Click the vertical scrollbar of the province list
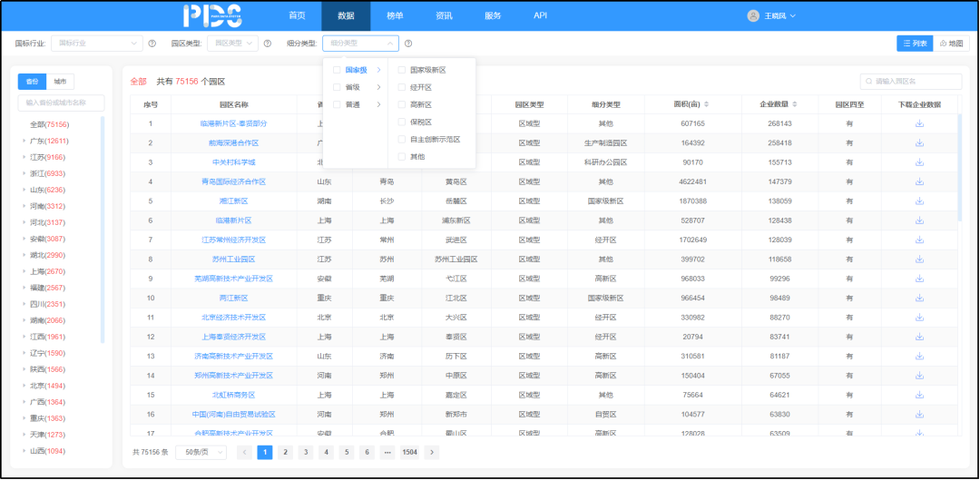The width and height of the screenshot is (980, 480). (x=103, y=227)
